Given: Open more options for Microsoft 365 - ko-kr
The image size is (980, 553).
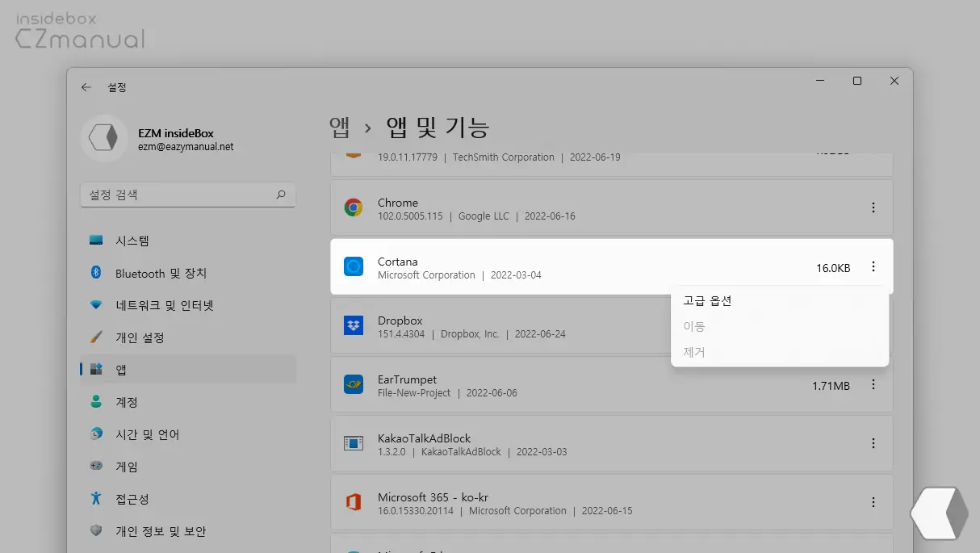Looking at the screenshot, I should (873, 501).
